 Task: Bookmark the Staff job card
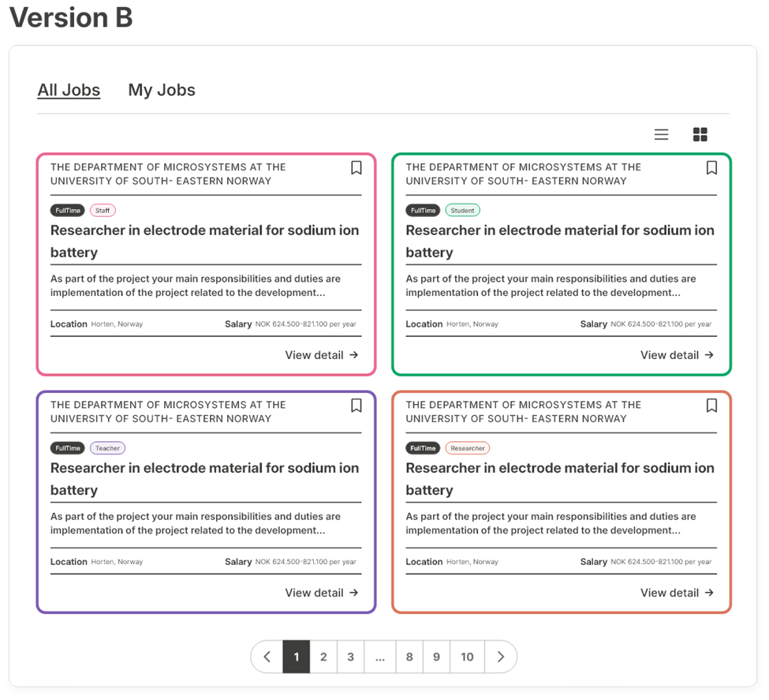[357, 168]
